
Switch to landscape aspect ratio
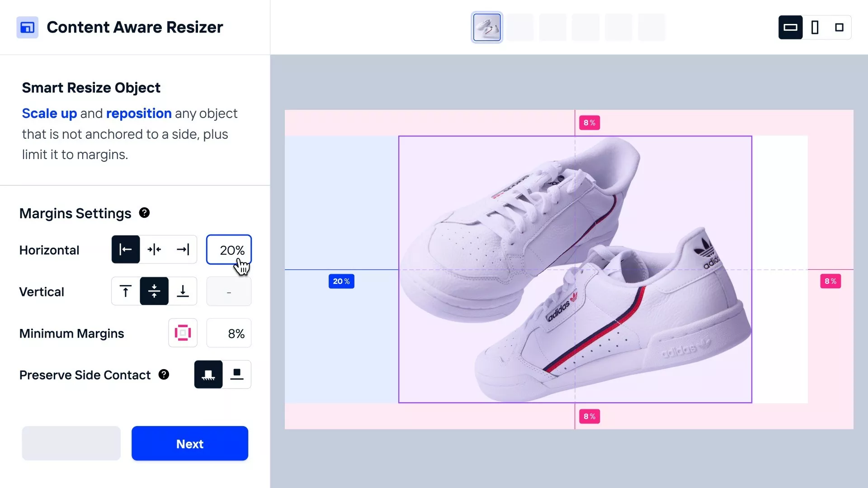pos(790,28)
